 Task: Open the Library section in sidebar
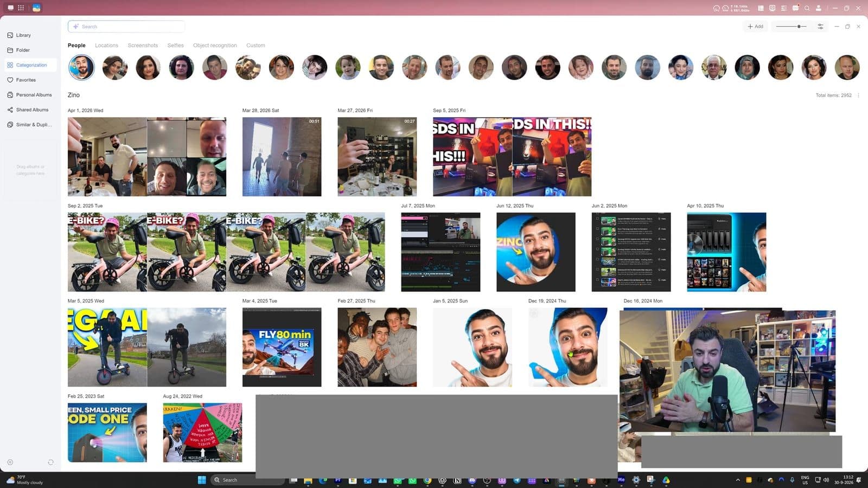click(30, 35)
